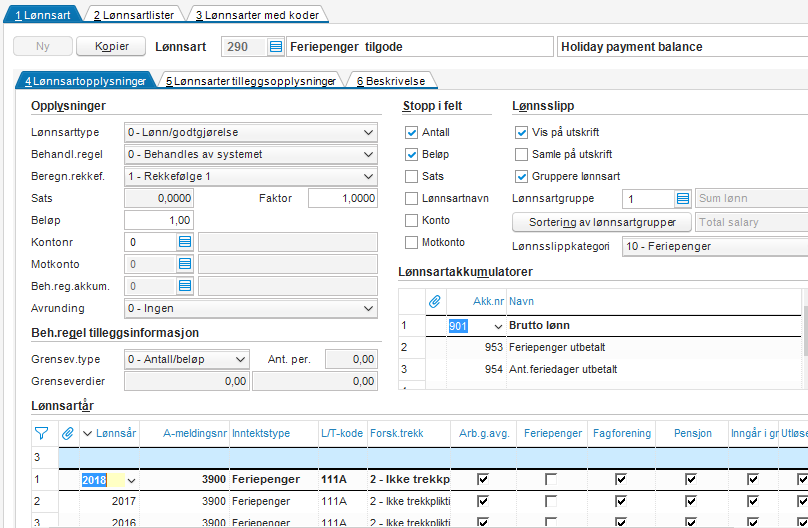This screenshot has height=528, width=808.
Task: Click Sortering av lønnsartgrupper button
Action: click(x=602, y=223)
